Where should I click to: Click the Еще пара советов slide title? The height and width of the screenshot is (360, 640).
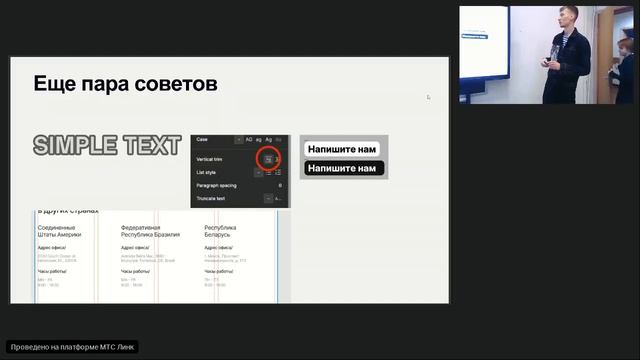[x=125, y=84]
